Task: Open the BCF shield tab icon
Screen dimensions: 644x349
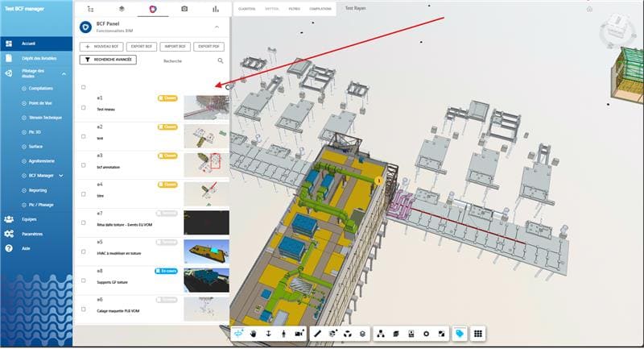Action: pyautogui.click(x=153, y=9)
